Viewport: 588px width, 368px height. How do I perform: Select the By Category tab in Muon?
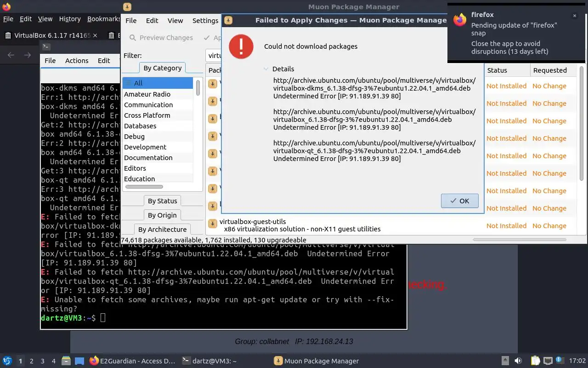click(162, 68)
